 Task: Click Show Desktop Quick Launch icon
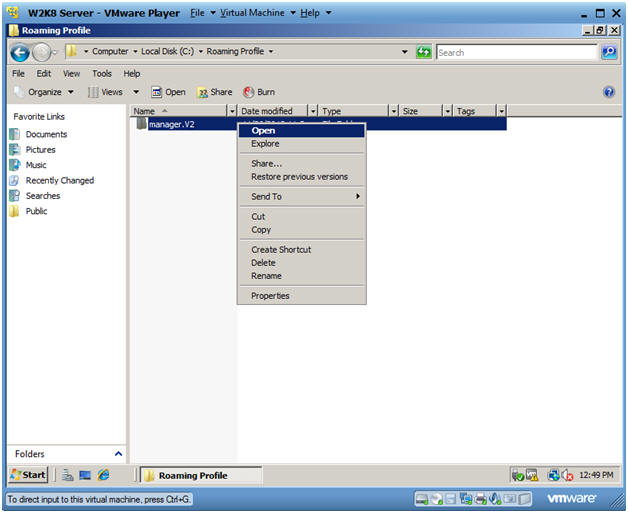[85, 475]
